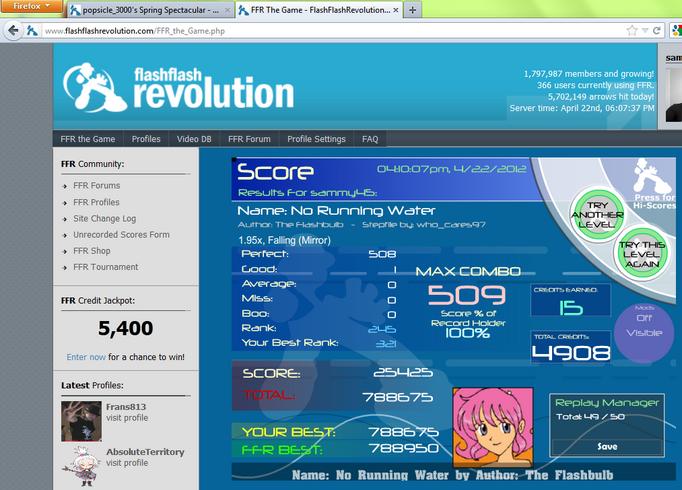682x490 pixels.
Task: Open the FFR Forum menu item
Action: tap(249, 139)
